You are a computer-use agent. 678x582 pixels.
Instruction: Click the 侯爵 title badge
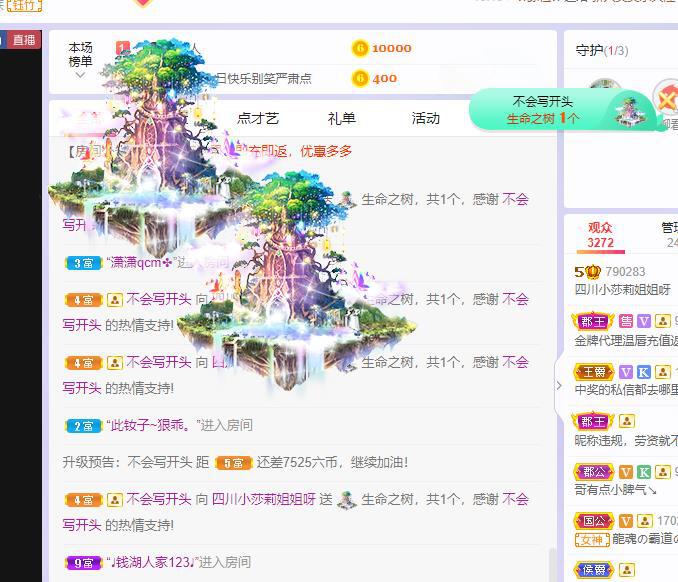click(x=594, y=570)
